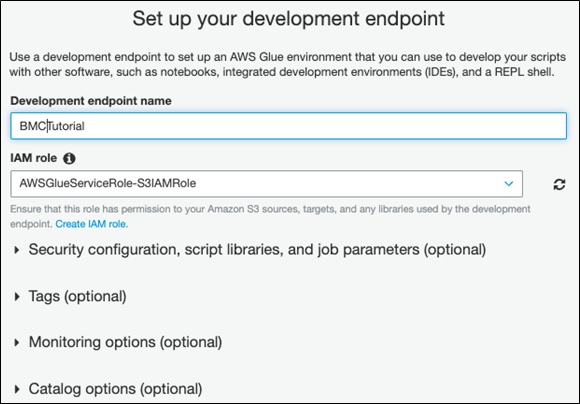Click the info icon beside IAM role
The image size is (580, 404).
click(x=69, y=158)
